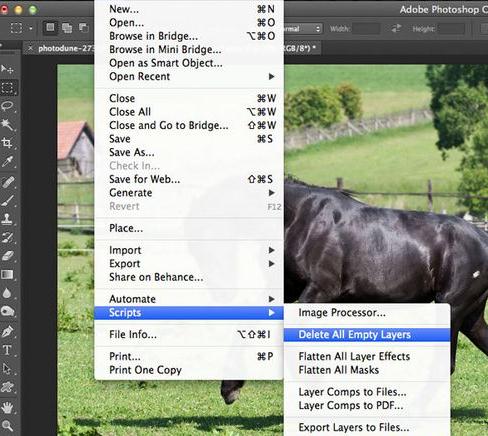The width and height of the screenshot is (488, 436).
Task: Choose New Selection mode in options bar
Action: point(50,28)
